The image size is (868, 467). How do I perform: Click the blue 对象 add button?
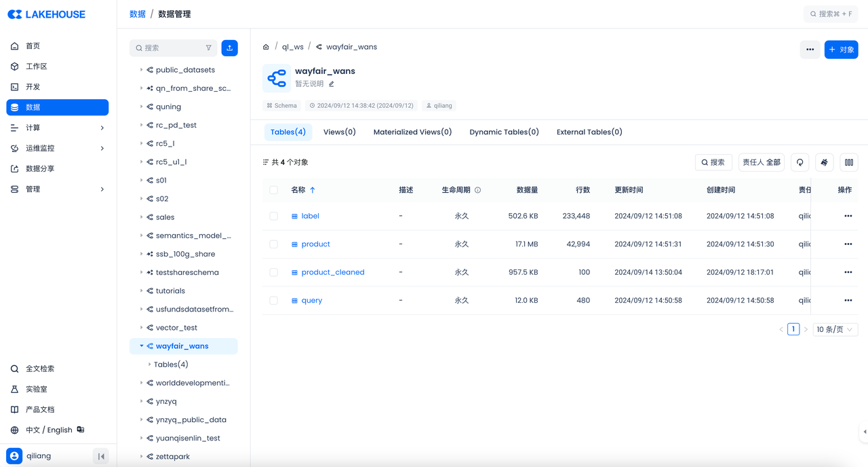click(841, 50)
